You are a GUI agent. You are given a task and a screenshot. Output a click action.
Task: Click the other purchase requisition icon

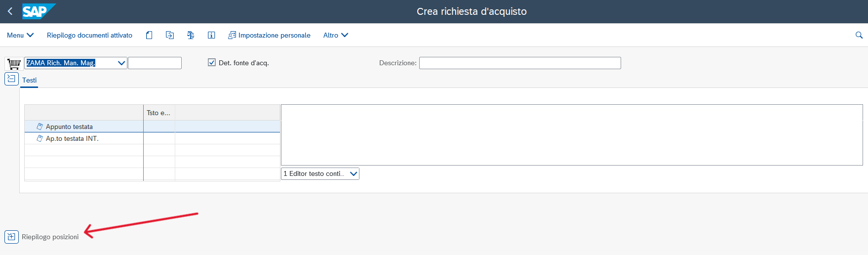click(170, 35)
